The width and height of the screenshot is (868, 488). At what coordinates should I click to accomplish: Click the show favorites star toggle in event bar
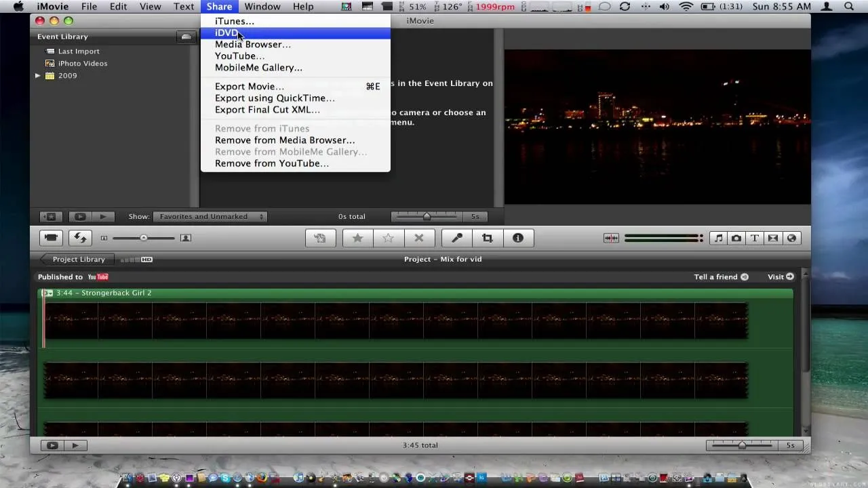coord(51,216)
